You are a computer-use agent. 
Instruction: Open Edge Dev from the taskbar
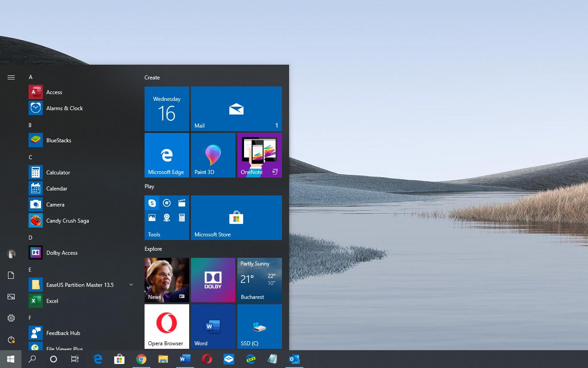point(251,359)
